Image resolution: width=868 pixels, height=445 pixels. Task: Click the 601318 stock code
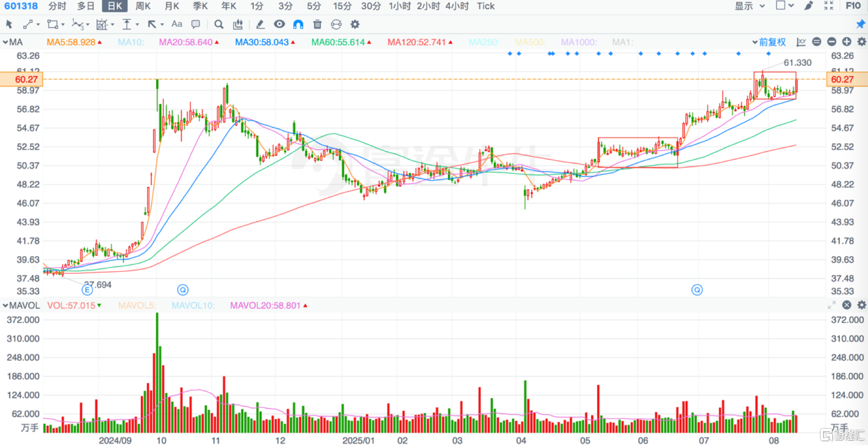21,6
